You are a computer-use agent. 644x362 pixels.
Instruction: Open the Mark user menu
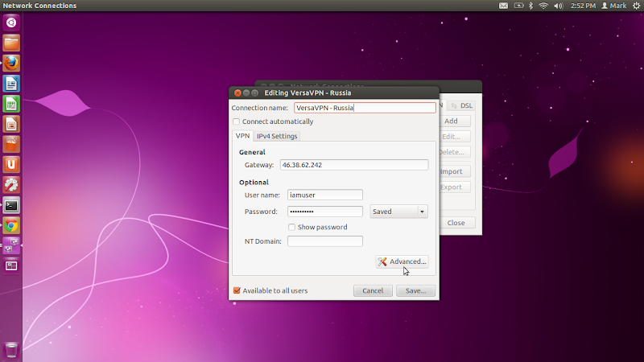[614, 6]
